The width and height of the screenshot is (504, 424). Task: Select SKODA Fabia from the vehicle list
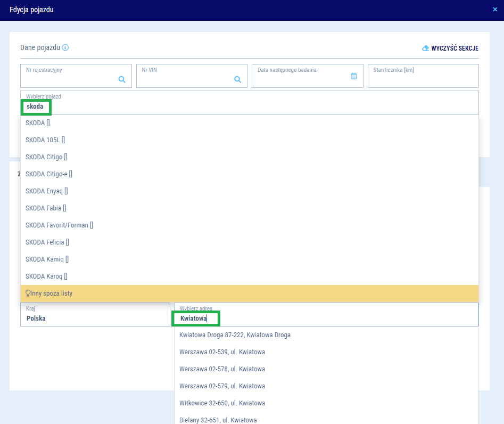click(x=46, y=208)
